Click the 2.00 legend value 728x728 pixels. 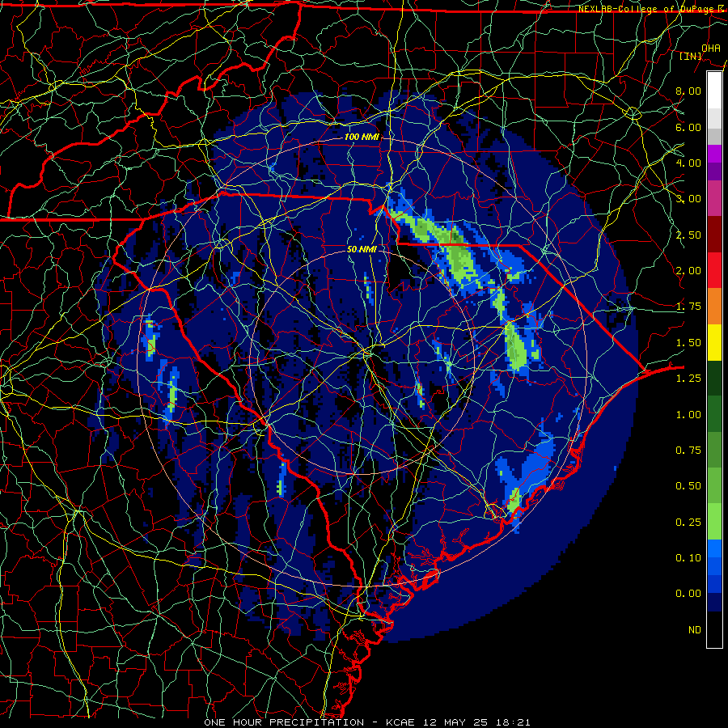(688, 271)
